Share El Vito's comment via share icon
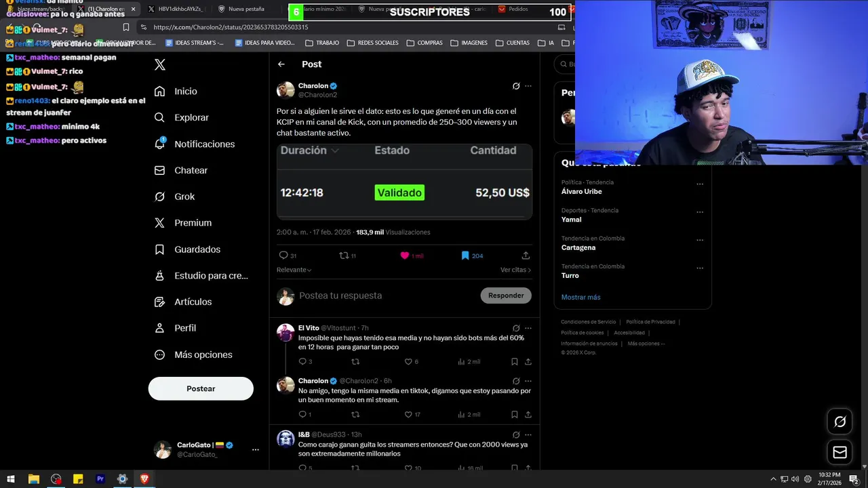Screen dimensions: 868x488 point(528,361)
